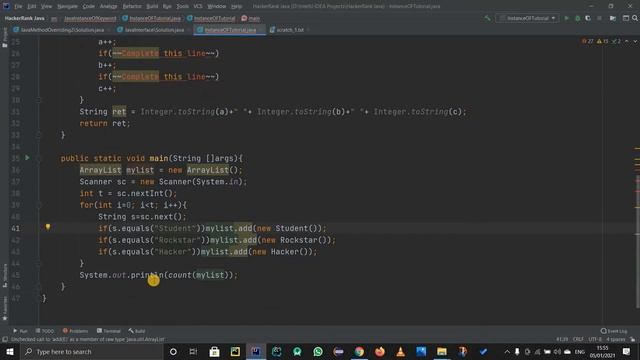Jump to next highlighted error arrow
The width and height of the screenshot is (640, 360).
(635, 41)
